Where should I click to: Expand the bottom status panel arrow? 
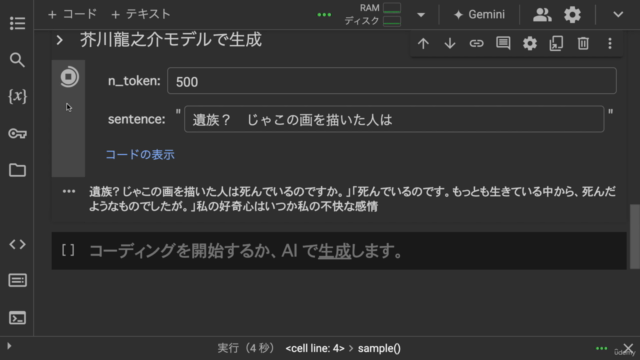click(x=9, y=346)
